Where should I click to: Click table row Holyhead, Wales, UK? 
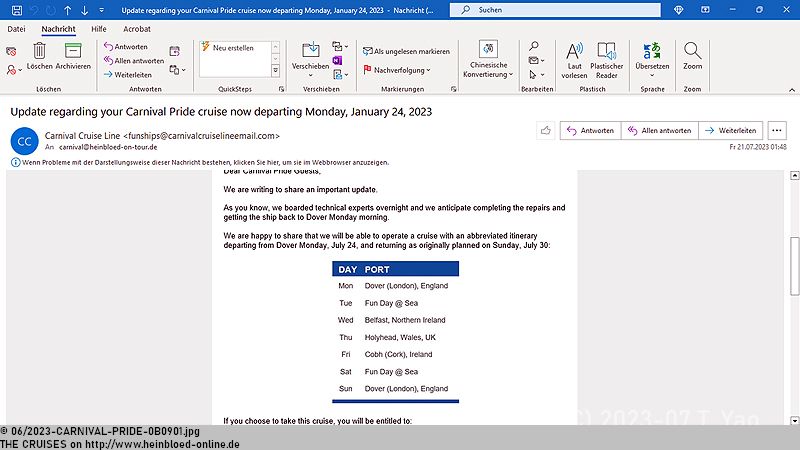[x=395, y=337]
